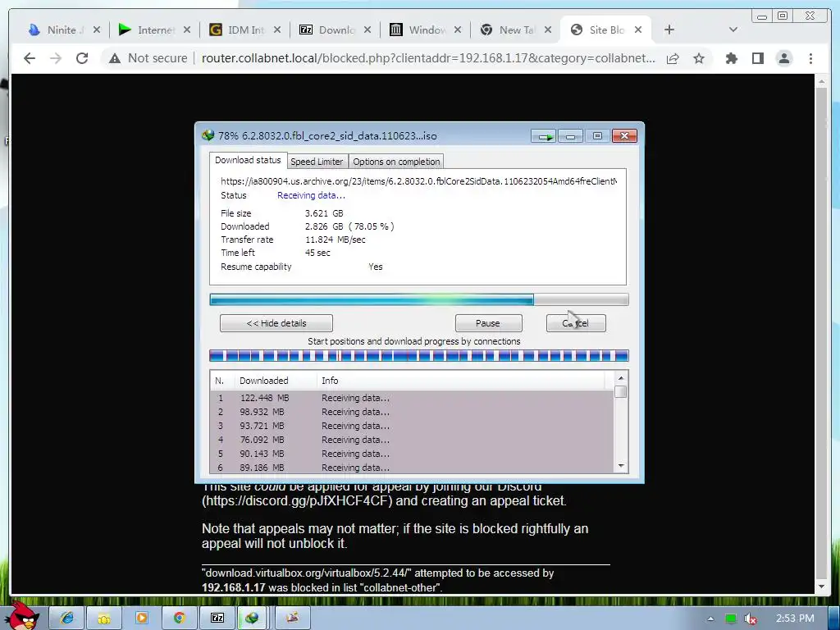Viewport: 840px width, 630px height.
Task: Click the archive.org download URL text
Action: click(x=418, y=181)
